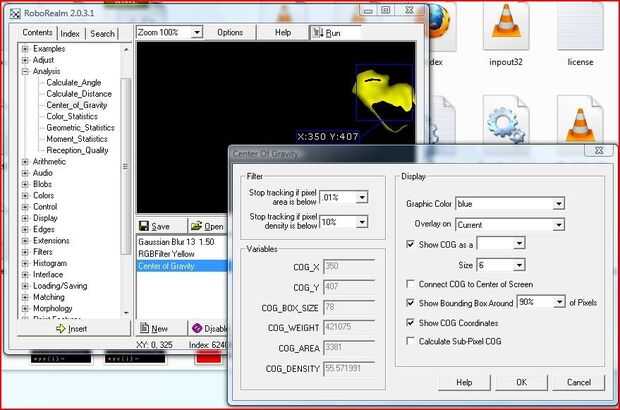Select RGBFilter Yellow pipeline entry
Screen dimensions: 620x410
click(182, 254)
